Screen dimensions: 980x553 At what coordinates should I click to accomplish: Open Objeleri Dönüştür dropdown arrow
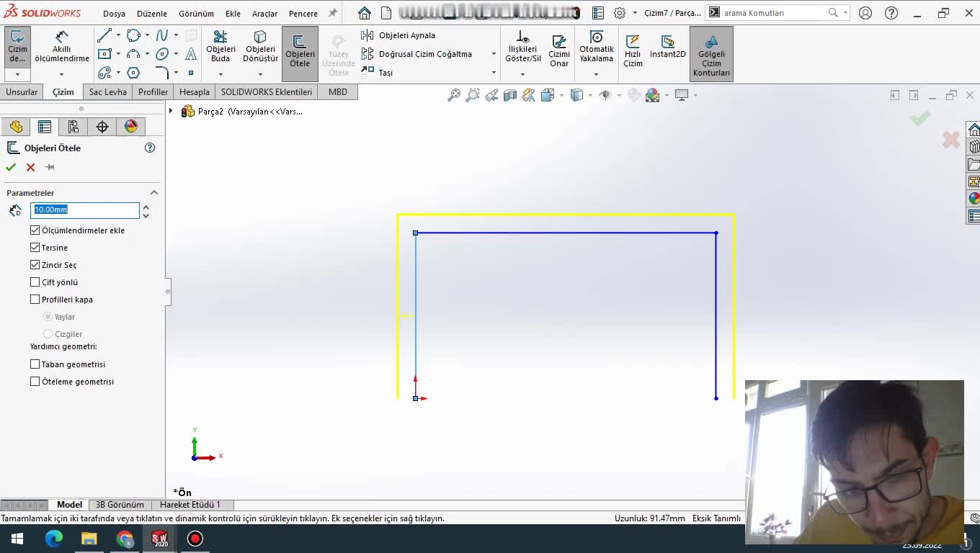click(x=260, y=74)
